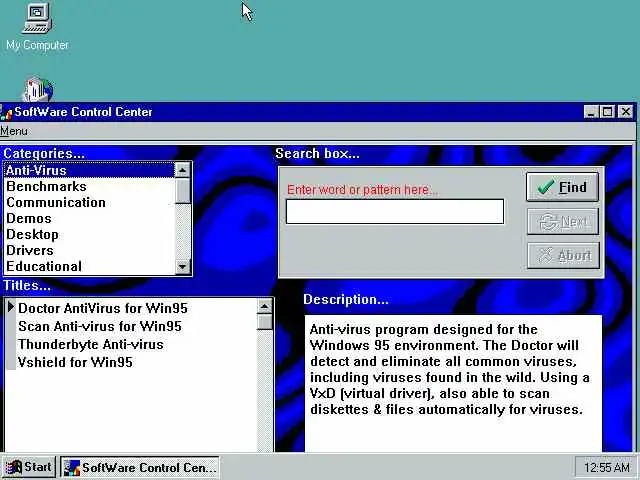Select the Benchmarks category
This screenshot has width=640, height=480.
coord(89,186)
